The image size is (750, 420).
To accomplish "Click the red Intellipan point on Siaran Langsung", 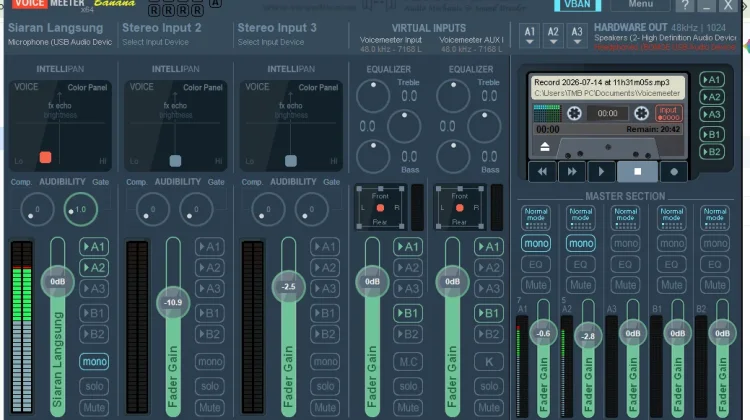I will pos(45,157).
